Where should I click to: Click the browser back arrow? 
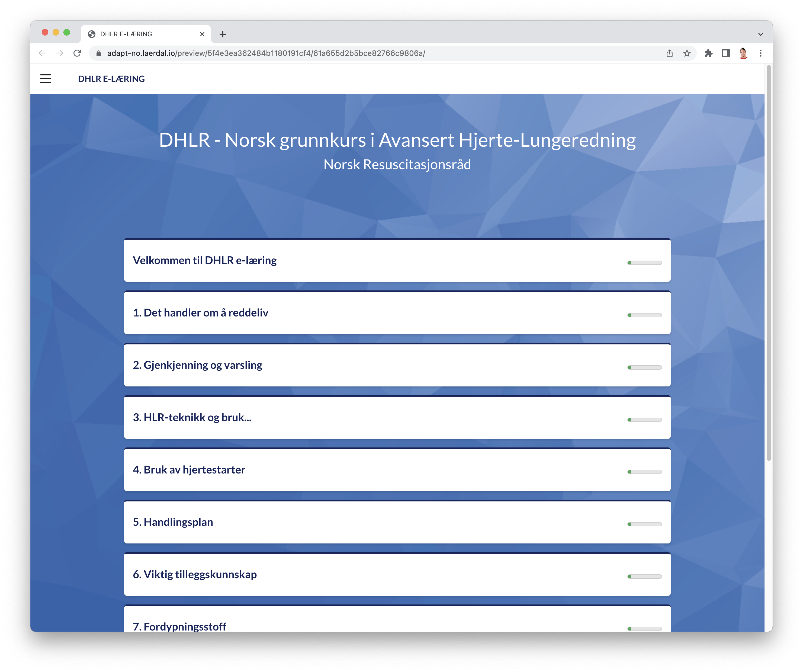(x=43, y=53)
